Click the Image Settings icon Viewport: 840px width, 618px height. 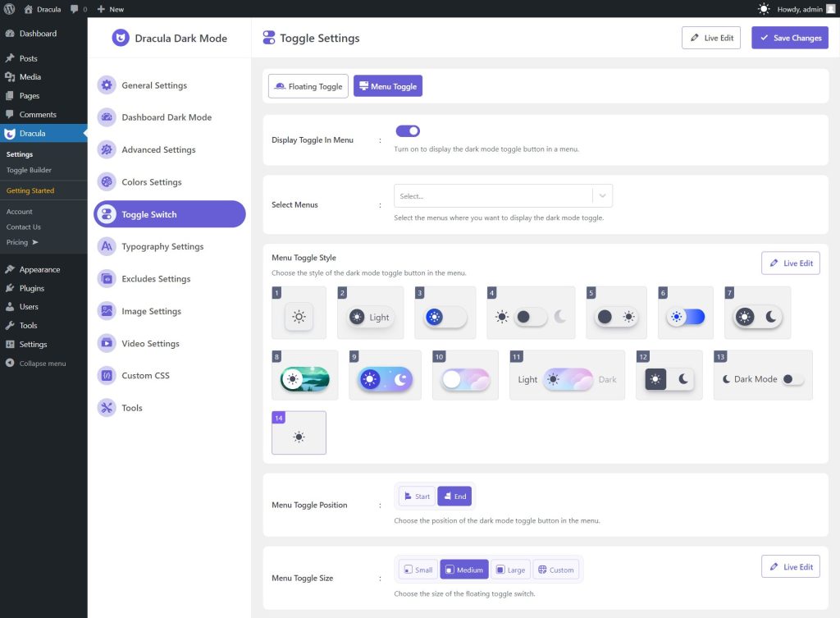click(x=107, y=311)
